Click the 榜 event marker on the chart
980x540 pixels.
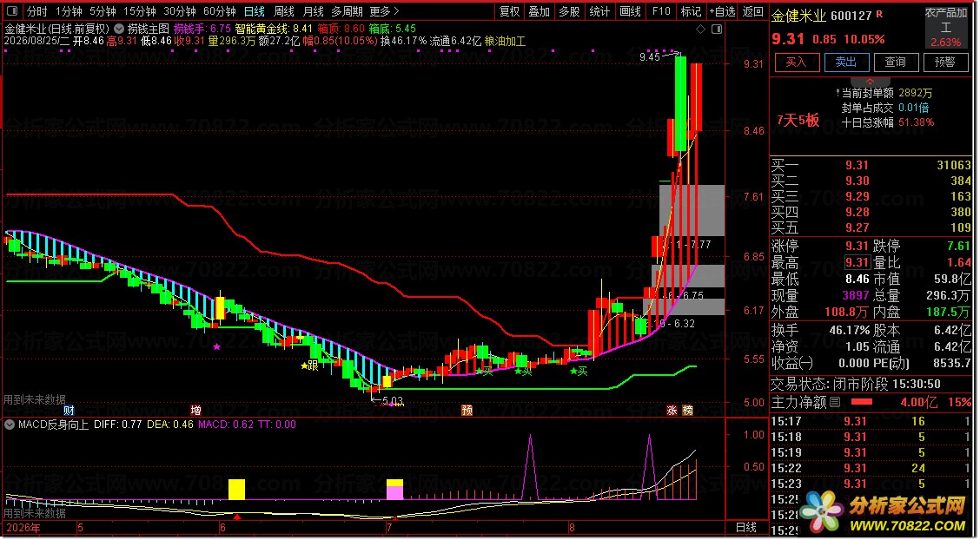687,410
